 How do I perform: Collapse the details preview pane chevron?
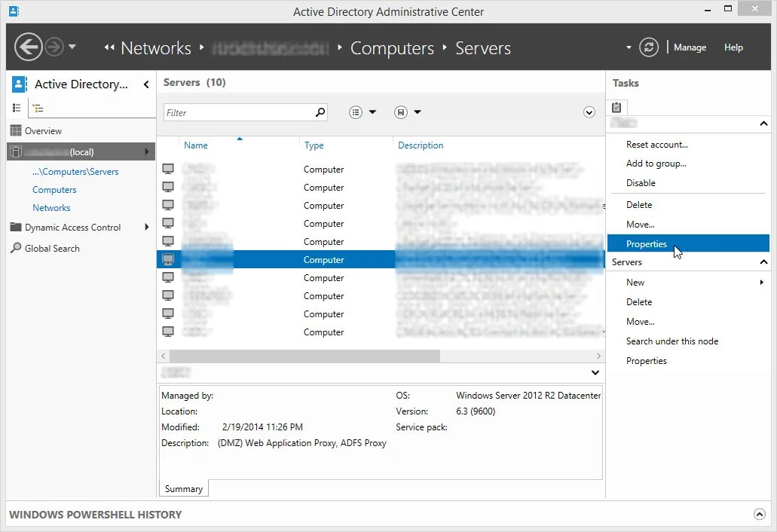[595, 372]
